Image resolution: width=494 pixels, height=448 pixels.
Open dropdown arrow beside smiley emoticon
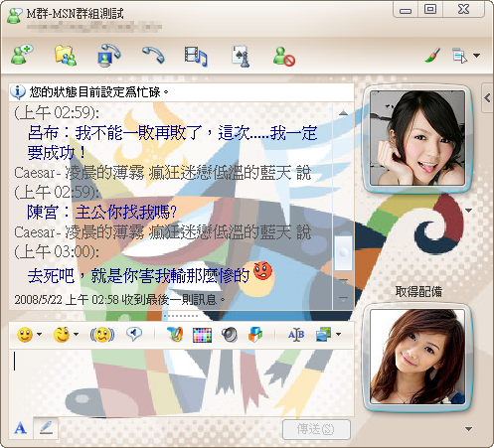pos(40,334)
